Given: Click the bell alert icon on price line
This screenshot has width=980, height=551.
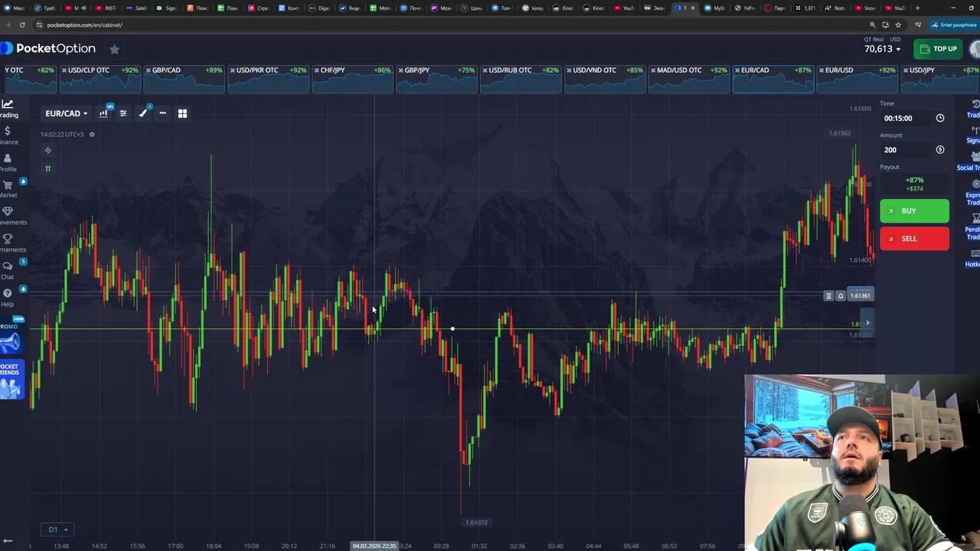Looking at the screenshot, I should pos(840,296).
